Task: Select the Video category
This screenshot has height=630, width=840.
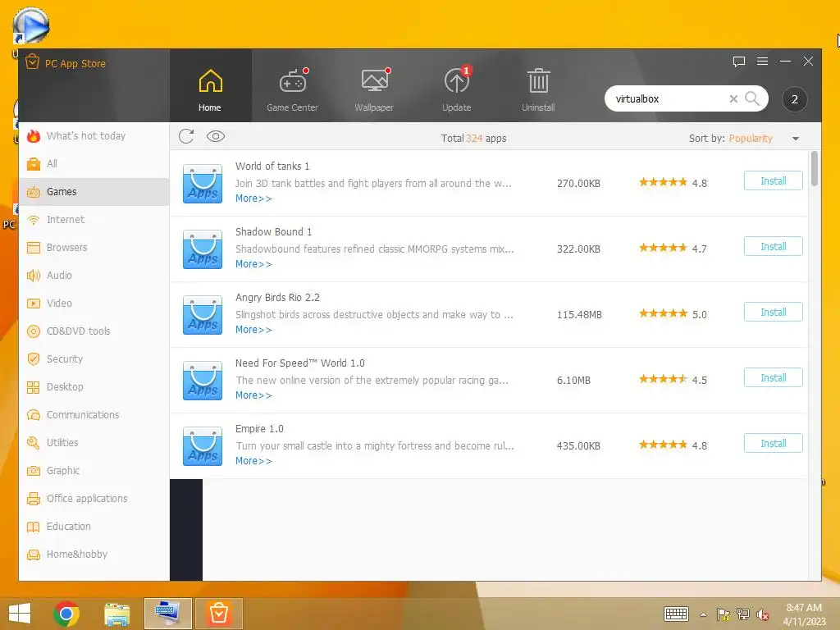Action: [x=94, y=304]
